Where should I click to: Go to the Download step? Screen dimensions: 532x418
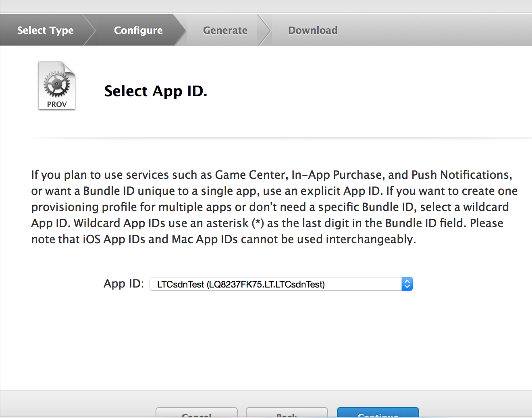pyautogui.click(x=313, y=30)
